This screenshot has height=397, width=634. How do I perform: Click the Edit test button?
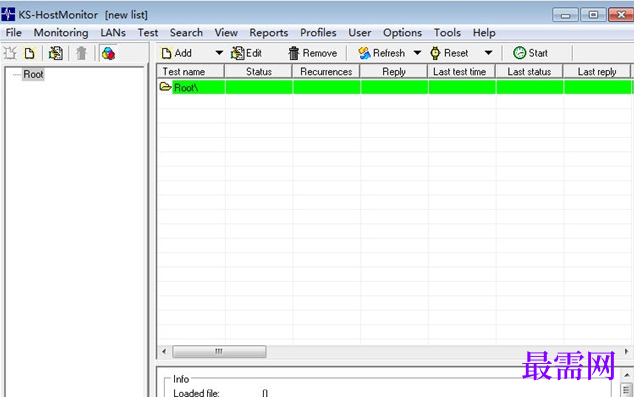tap(246, 53)
